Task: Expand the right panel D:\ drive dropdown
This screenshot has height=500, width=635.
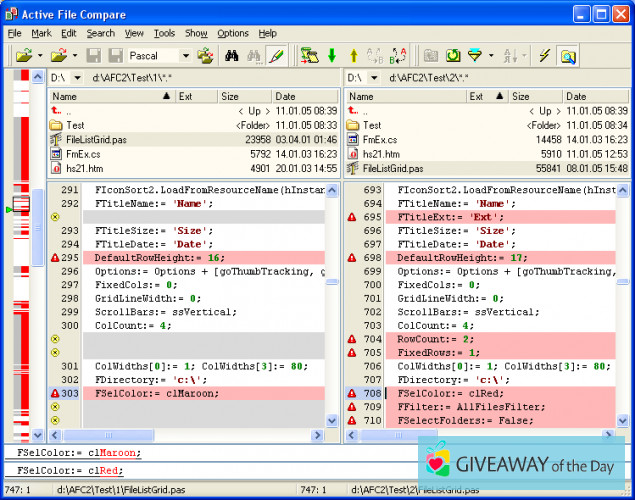Action: tap(373, 78)
